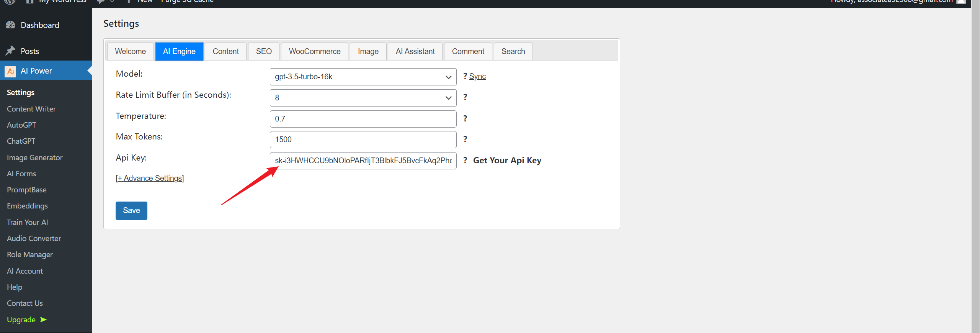980x333 pixels.
Task: Click the help question mark beside Model
Action: click(x=465, y=76)
